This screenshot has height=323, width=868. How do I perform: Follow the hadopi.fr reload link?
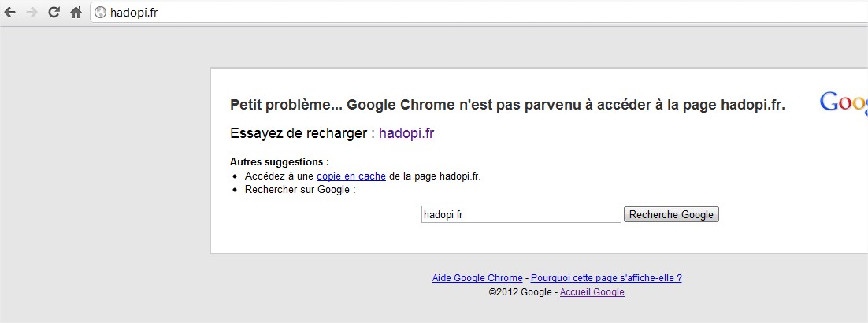(x=406, y=133)
